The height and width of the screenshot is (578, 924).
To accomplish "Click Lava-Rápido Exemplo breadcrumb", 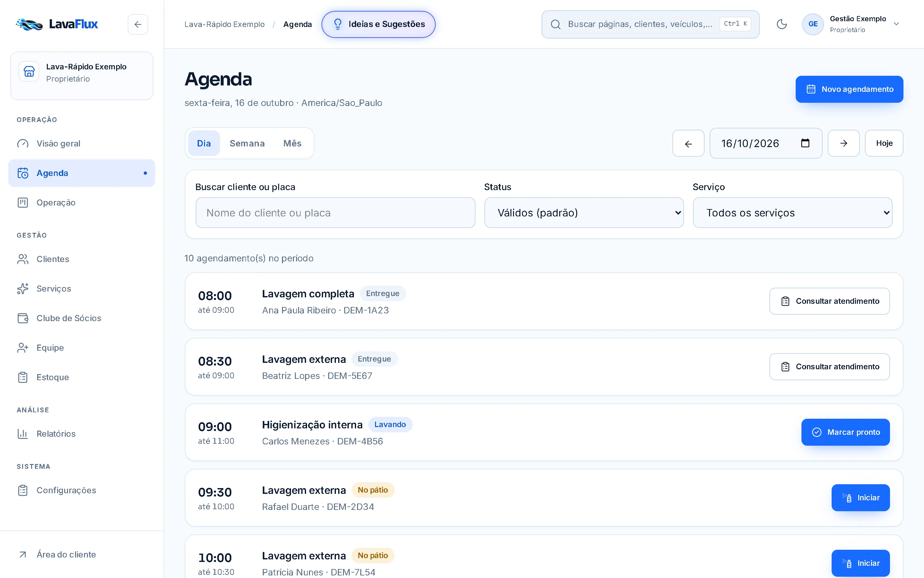I will coord(225,24).
